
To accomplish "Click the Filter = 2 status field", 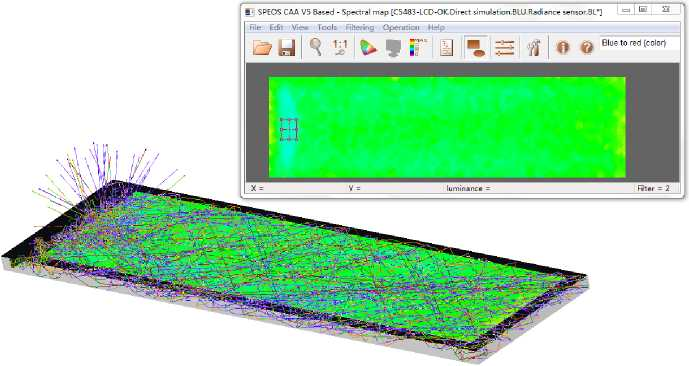I will tap(653, 188).
